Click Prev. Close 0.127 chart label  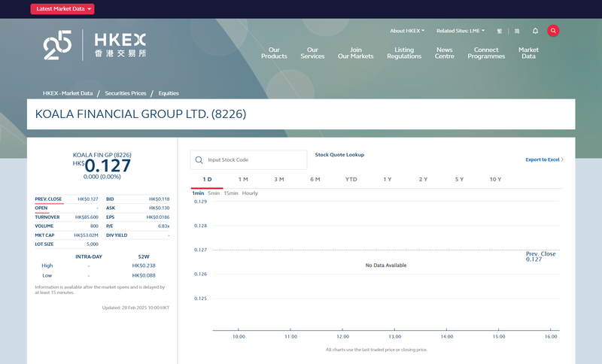point(540,256)
